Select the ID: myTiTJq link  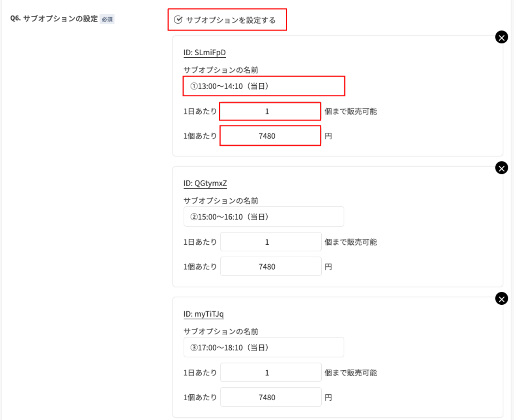click(x=203, y=314)
